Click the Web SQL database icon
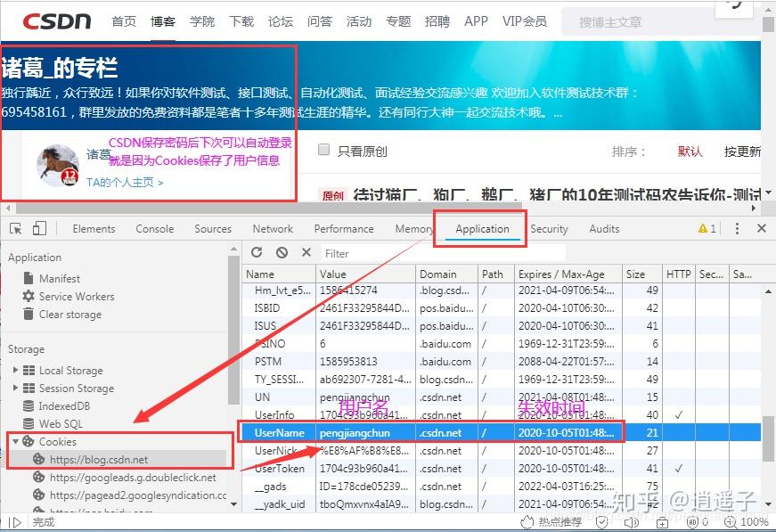This screenshot has height=532, width=776. 29,423
